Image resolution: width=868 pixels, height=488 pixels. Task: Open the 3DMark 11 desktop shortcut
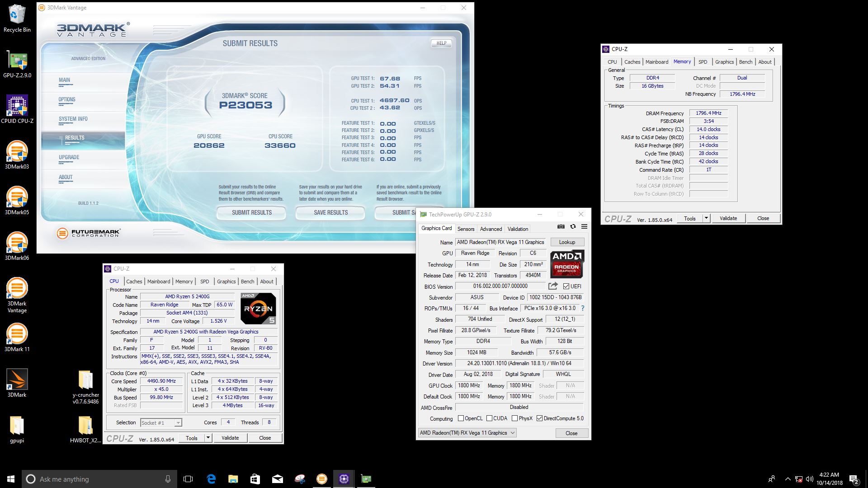tap(17, 338)
